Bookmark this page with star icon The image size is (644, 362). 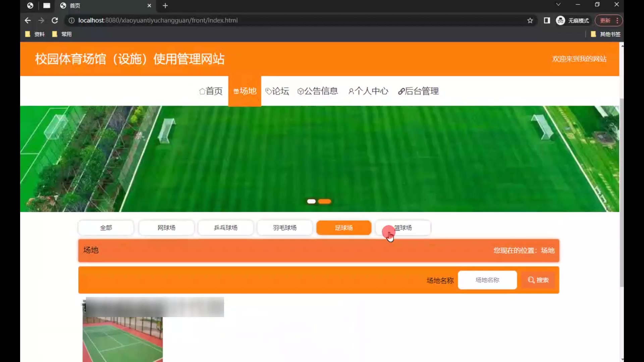pyautogui.click(x=530, y=20)
